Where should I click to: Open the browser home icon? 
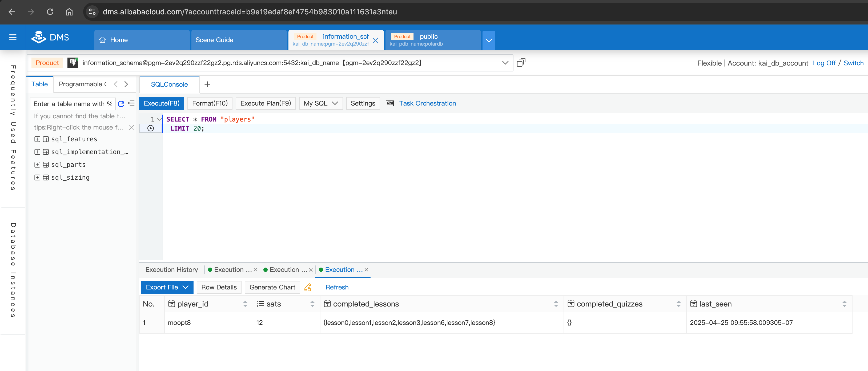(69, 12)
